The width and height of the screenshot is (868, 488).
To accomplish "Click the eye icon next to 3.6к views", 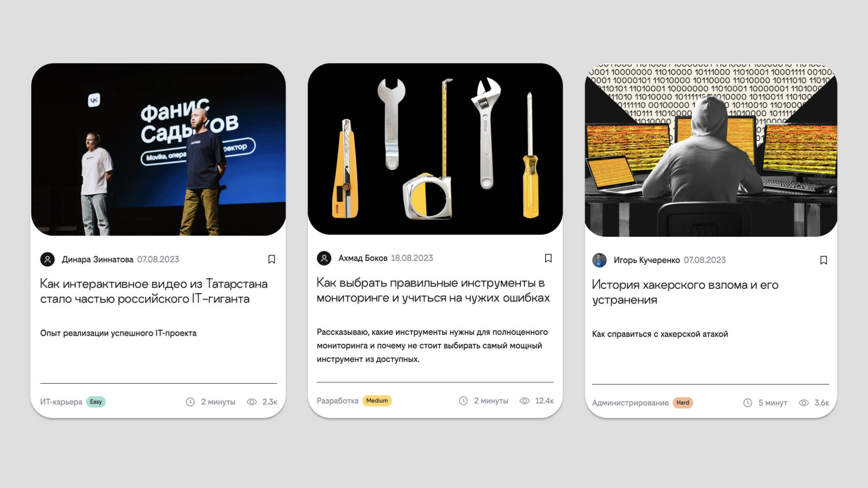I will [803, 403].
